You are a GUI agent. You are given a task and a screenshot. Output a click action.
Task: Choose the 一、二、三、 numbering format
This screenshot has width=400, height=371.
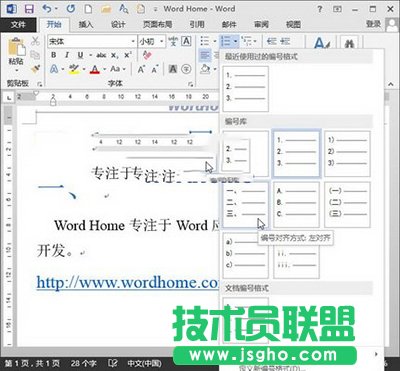(x=245, y=204)
